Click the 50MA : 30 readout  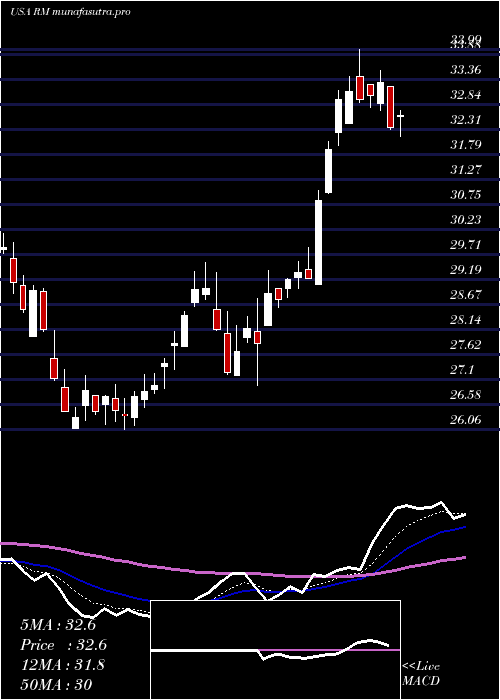56,684
